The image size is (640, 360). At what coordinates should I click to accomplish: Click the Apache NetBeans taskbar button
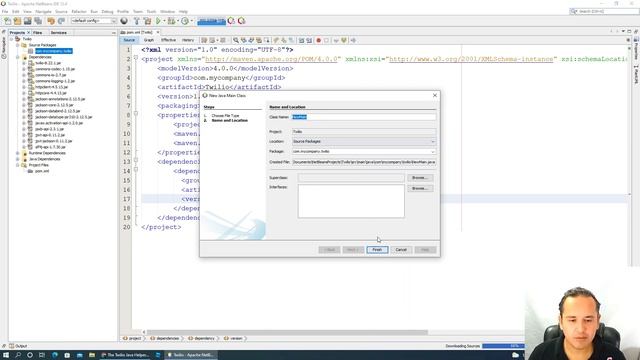[191, 355]
